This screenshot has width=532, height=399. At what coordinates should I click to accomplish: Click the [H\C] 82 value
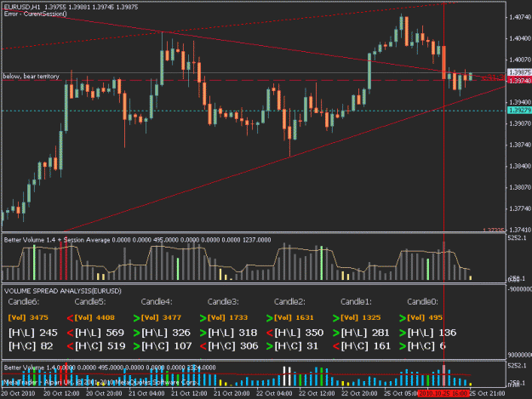click(31, 346)
